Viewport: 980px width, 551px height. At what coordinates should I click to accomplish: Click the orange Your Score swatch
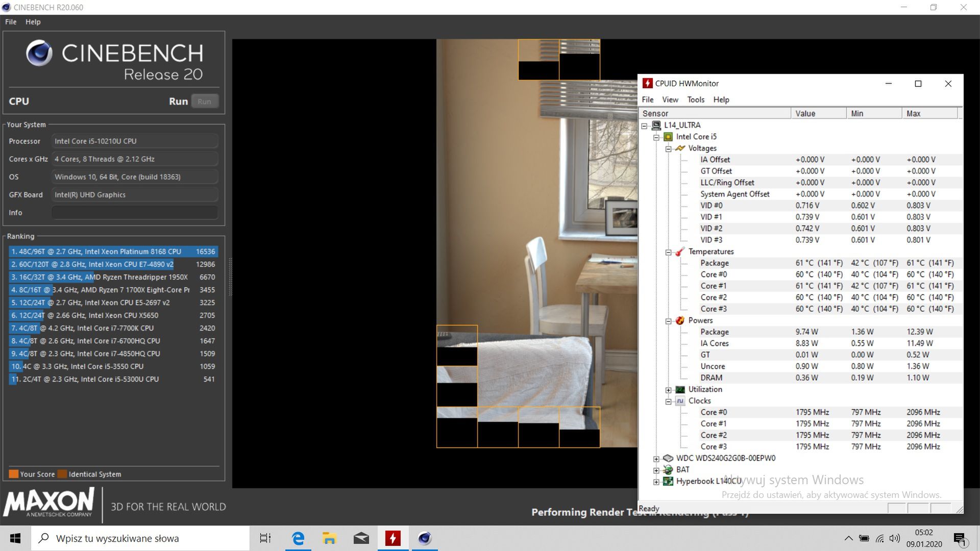(x=14, y=474)
